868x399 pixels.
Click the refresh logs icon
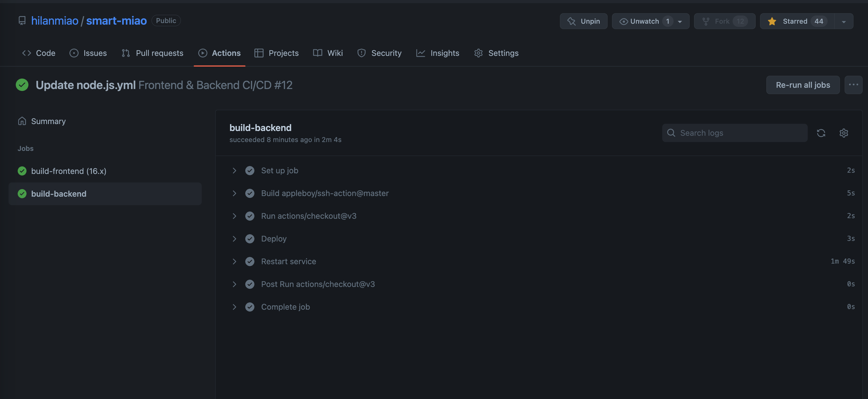click(821, 133)
